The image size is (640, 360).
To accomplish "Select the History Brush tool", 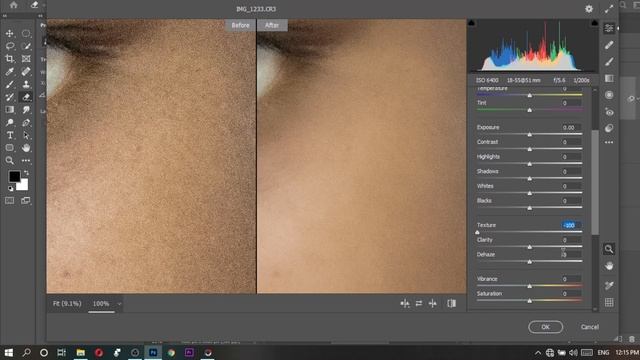I will pyautogui.click(x=10, y=97).
